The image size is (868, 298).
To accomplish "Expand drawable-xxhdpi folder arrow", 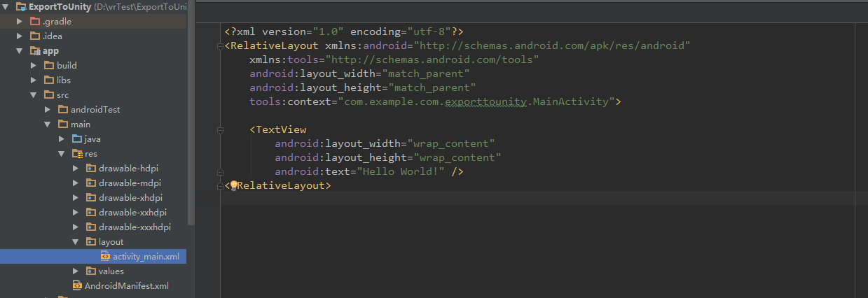I will click(76, 212).
